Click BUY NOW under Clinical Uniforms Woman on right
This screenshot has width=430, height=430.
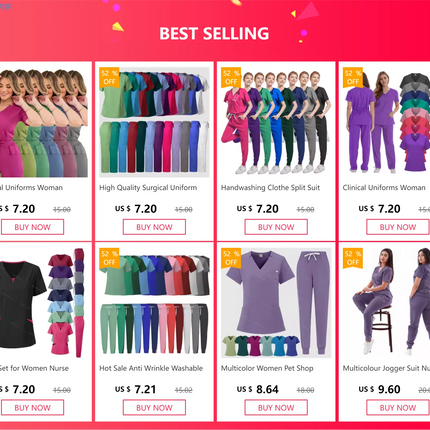(x=398, y=227)
